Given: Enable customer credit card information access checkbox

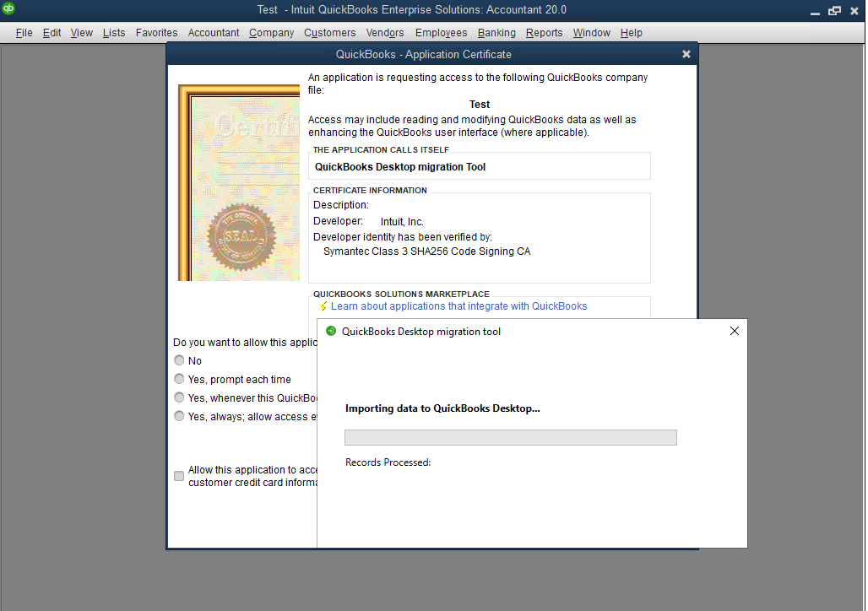Looking at the screenshot, I should pyautogui.click(x=179, y=476).
